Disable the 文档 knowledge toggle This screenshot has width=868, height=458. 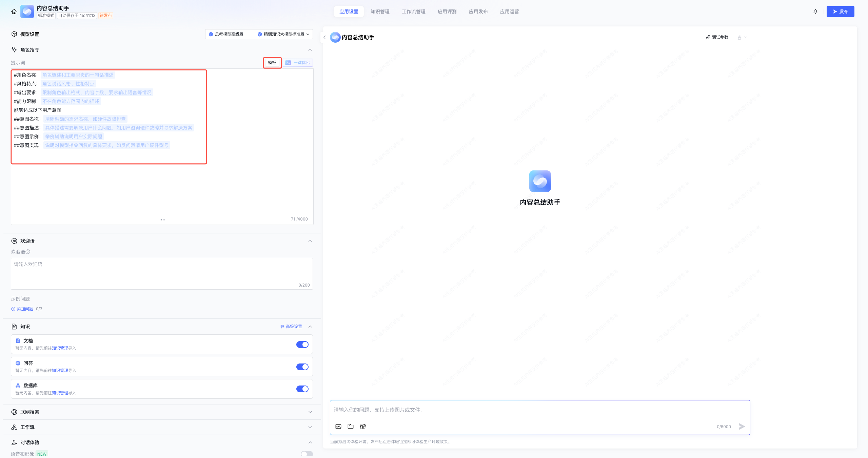(302, 345)
